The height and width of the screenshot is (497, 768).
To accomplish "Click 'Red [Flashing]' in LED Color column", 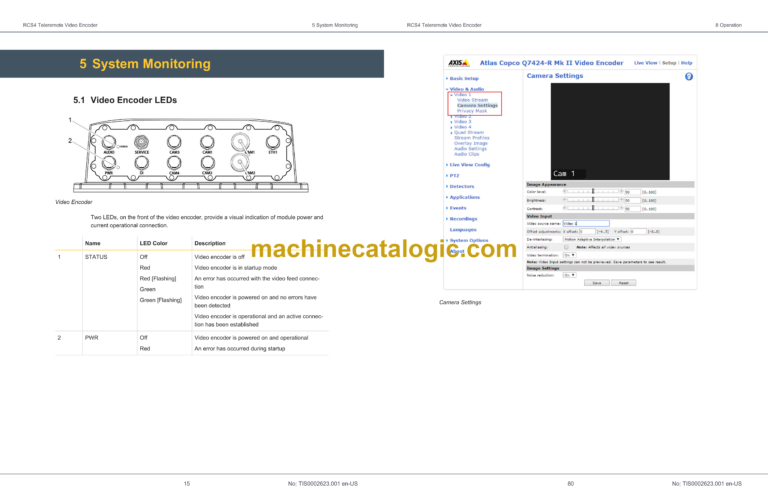I will 158,279.
